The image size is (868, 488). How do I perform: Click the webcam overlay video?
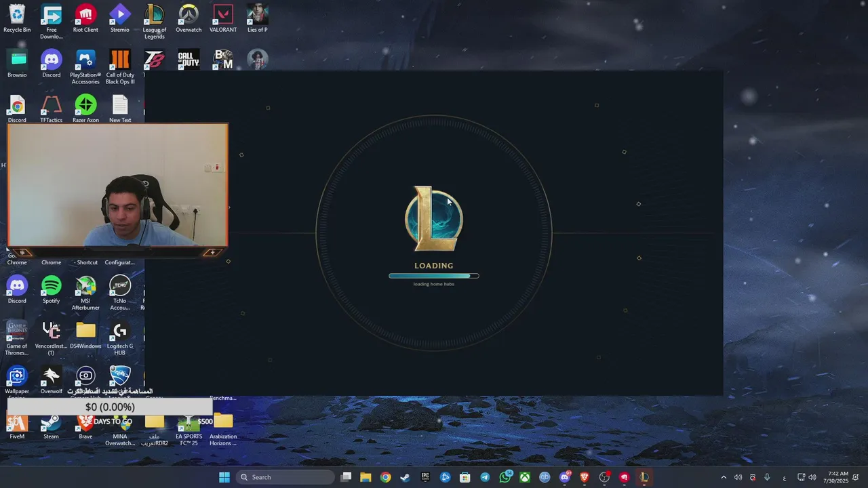coord(118,184)
